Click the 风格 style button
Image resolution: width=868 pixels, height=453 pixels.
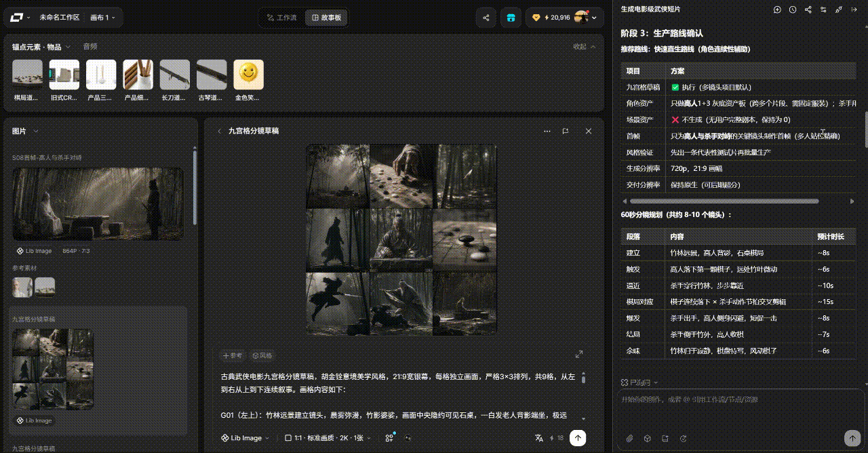(x=262, y=355)
